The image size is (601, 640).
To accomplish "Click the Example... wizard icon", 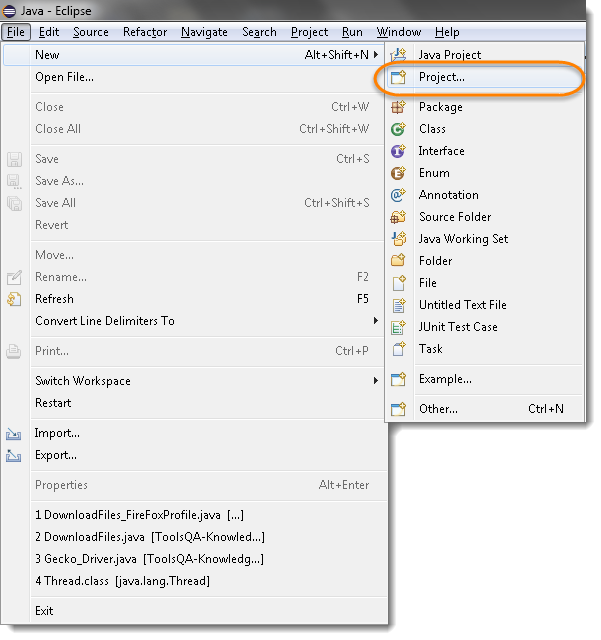I will tap(398, 379).
